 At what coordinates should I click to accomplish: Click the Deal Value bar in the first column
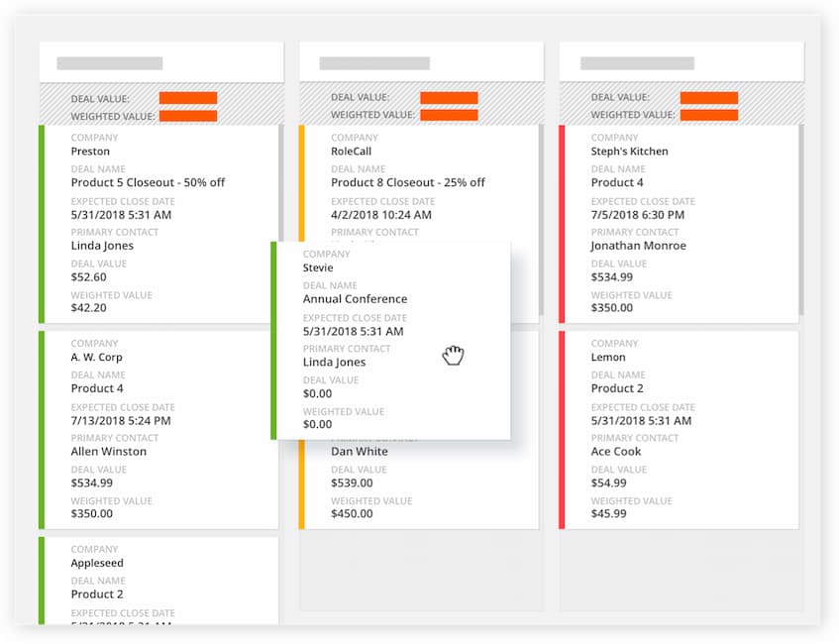[188, 98]
